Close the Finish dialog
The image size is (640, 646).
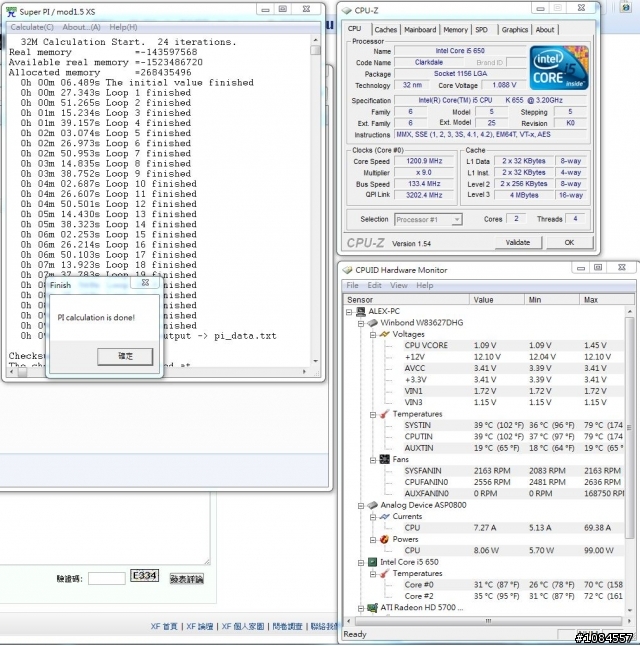pos(145,283)
